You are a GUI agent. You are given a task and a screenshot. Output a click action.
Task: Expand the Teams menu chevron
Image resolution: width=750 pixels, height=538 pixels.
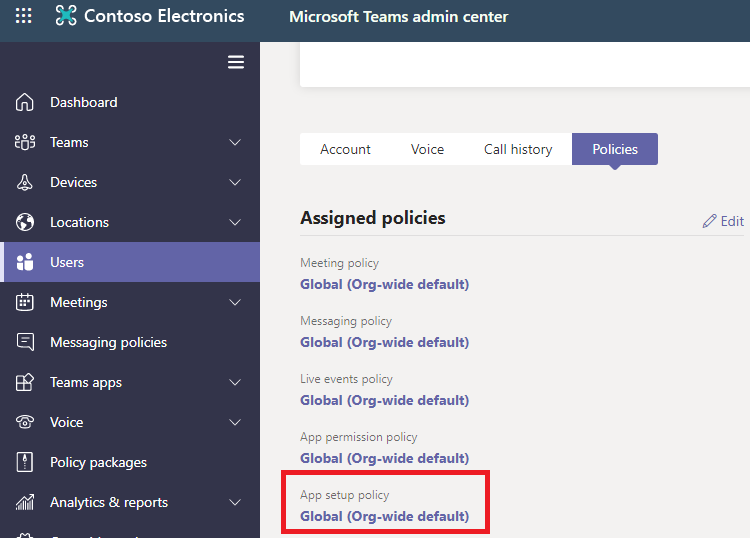(x=235, y=143)
